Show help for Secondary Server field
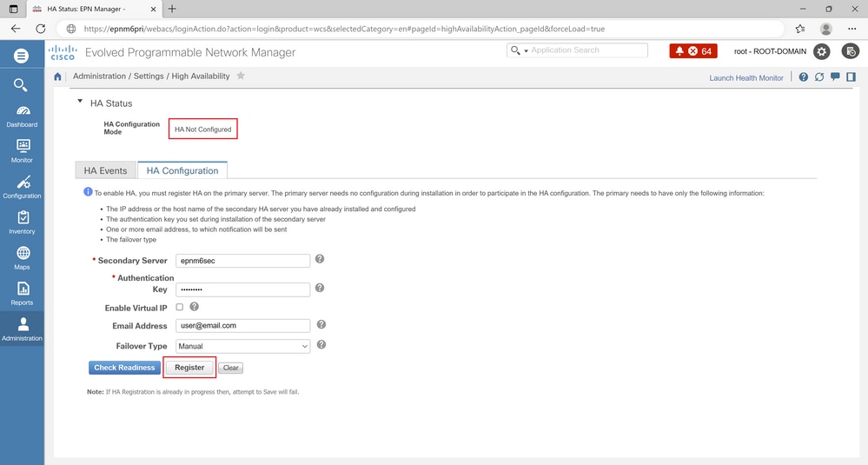The image size is (868, 465). tap(320, 259)
